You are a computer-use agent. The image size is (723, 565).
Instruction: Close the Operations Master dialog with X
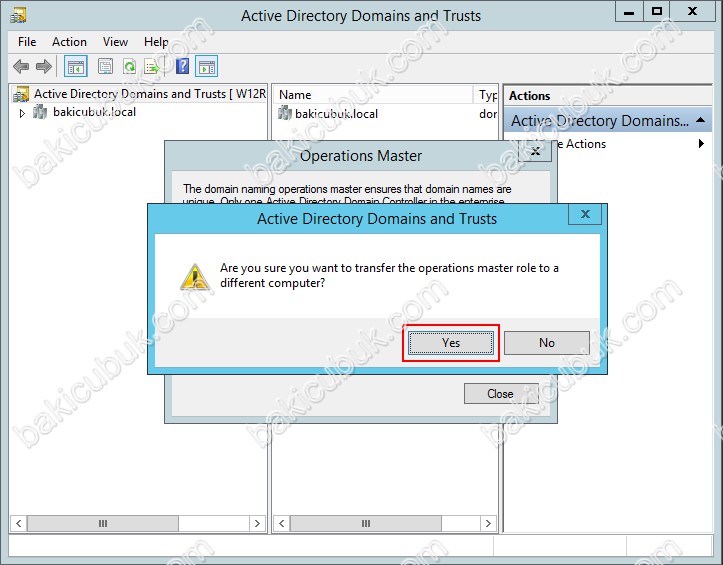tap(535, 151)
